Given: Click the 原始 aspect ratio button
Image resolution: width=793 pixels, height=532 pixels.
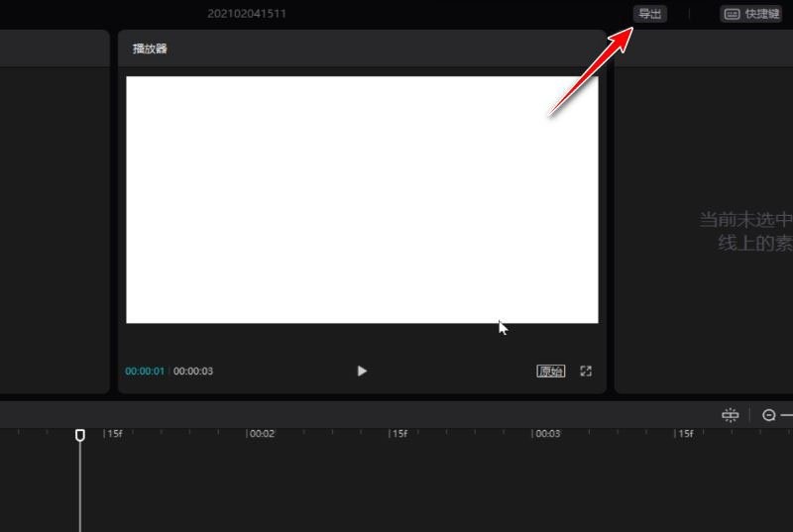Looking at the screenshot, I should (551, 372).
